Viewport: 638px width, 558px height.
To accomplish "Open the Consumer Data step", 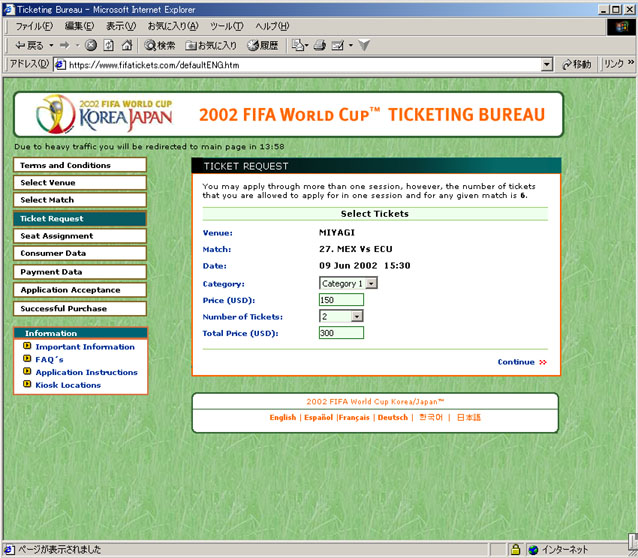I will point(80,253).
